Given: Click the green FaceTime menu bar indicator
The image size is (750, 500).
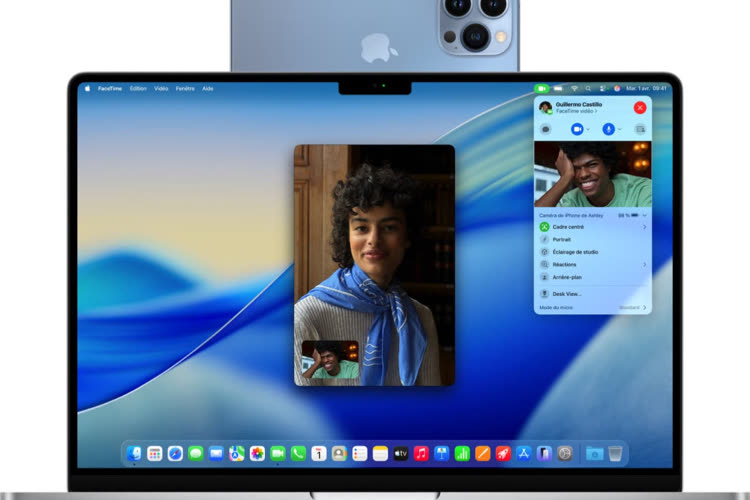Looking at the screenshot, I should [x=541, y=88].
